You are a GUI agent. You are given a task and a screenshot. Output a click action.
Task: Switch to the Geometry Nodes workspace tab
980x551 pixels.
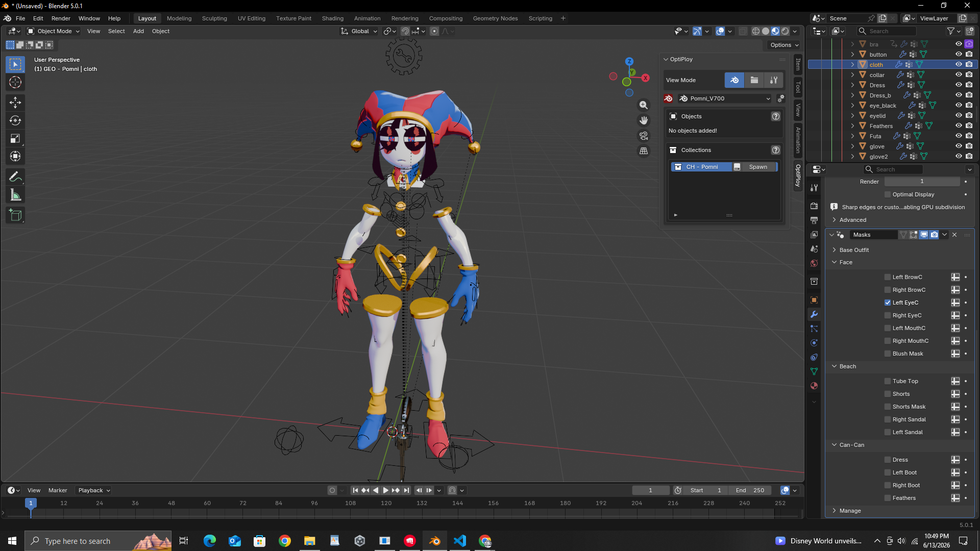[x=495, y=18]
